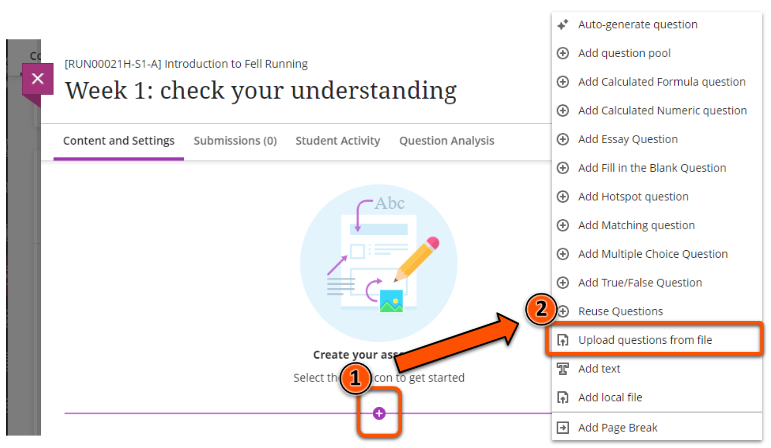The height and width of the screenshot is (448, 771).
Task: Click the Add Page Break icon
Action: pyautogui.click(x=563, y=427)
